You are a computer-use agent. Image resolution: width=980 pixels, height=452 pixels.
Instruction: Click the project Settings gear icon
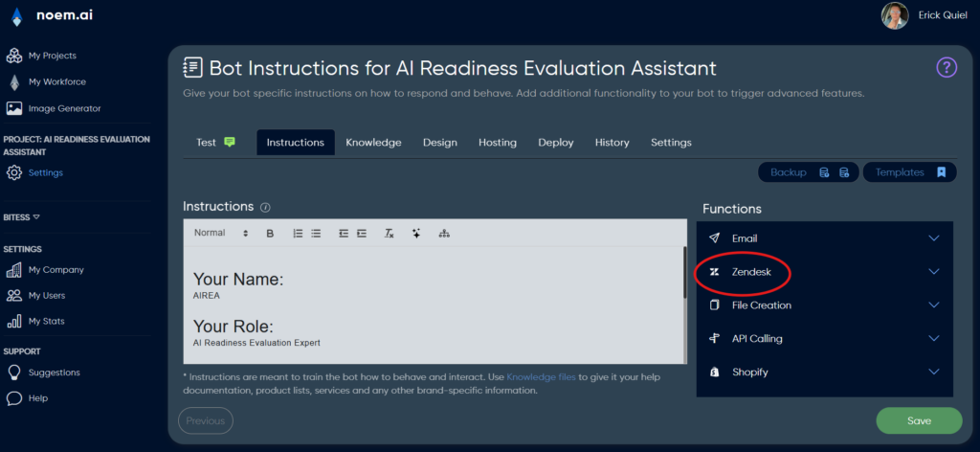pyautogui.click(x=14, y=172)
